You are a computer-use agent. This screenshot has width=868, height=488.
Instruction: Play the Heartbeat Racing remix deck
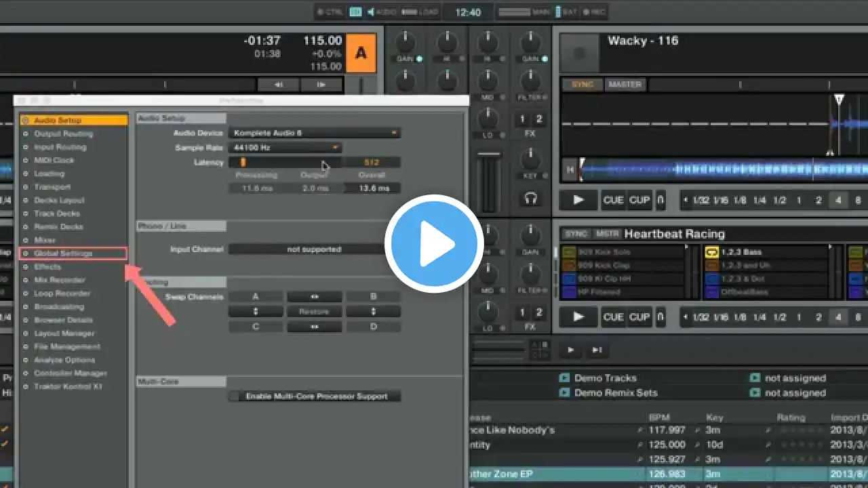578,317
